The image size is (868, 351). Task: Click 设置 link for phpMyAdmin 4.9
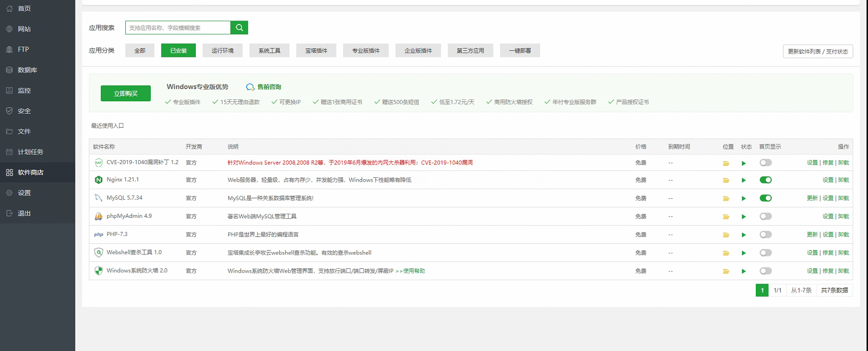click(x=827, y=216)
